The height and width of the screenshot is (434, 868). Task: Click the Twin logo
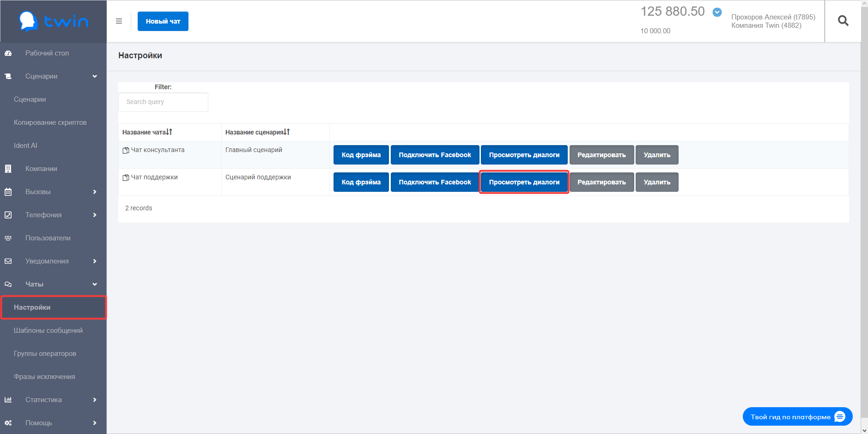coord(54,21)
